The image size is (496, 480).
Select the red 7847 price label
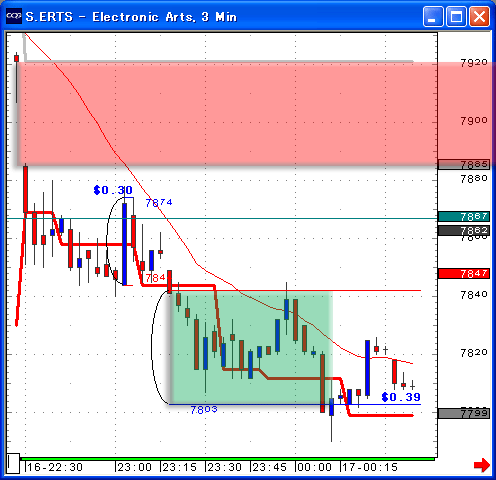click(x=464, y=274)
